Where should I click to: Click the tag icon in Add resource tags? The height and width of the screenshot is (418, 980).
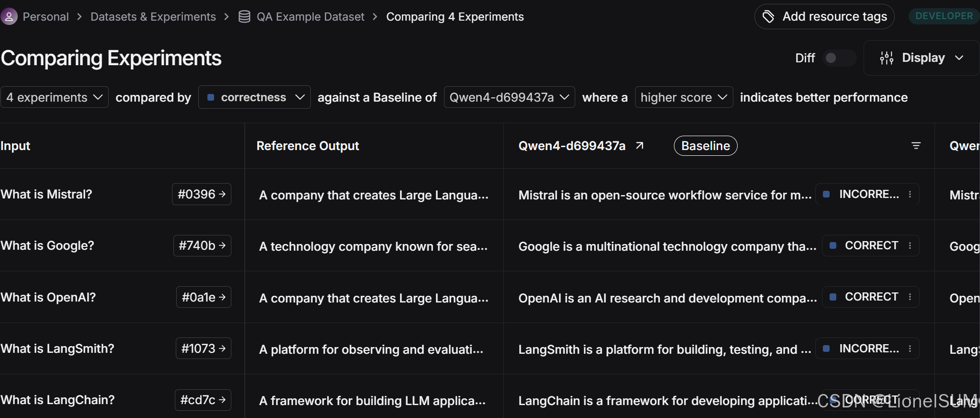[768, 16]
